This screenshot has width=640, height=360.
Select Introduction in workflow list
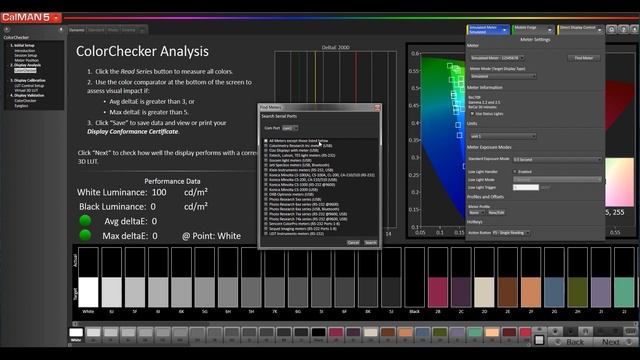(x=24, y=51)
